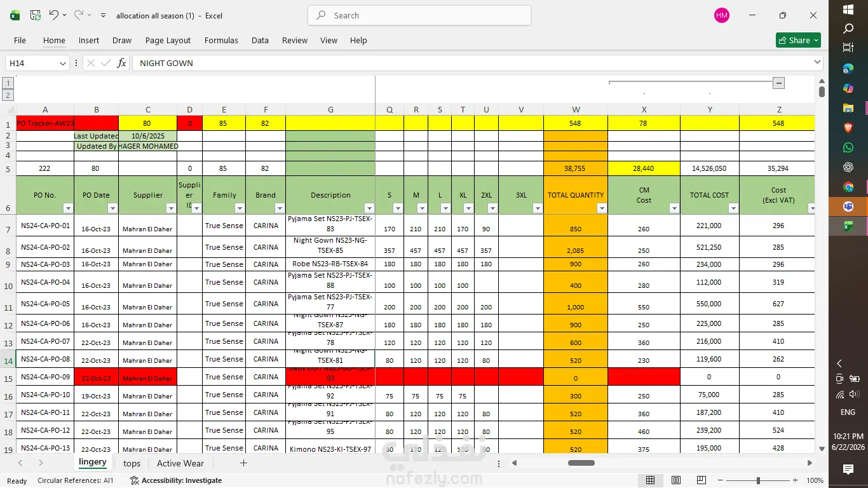The image size is (868, 488).
Task: Open the Customize Quick Access Toolbar menu
Action: pyautogui.click(x=103, y=15)
